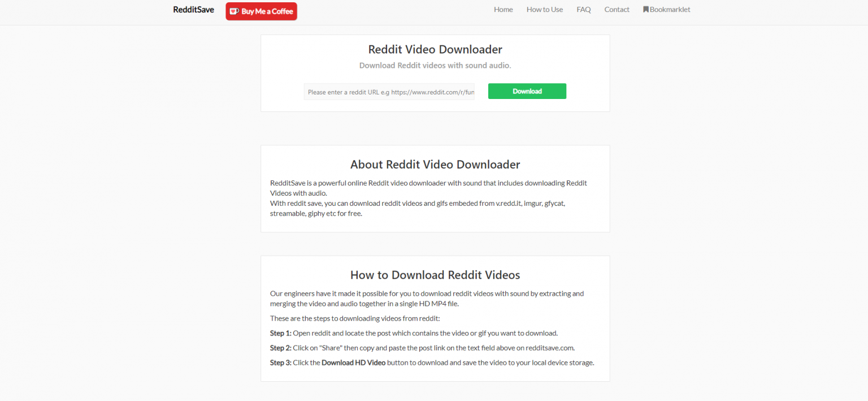
Task: Go to the How to Use page
Action: pos(545,10)
